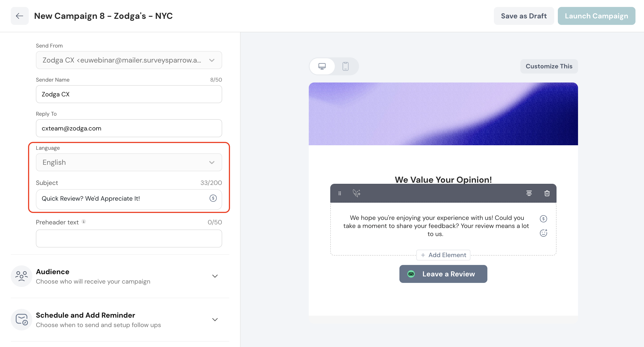Click into the Reply To field
Screen dimensions: 644x347
pyautogui.click(x=129, y=128)
